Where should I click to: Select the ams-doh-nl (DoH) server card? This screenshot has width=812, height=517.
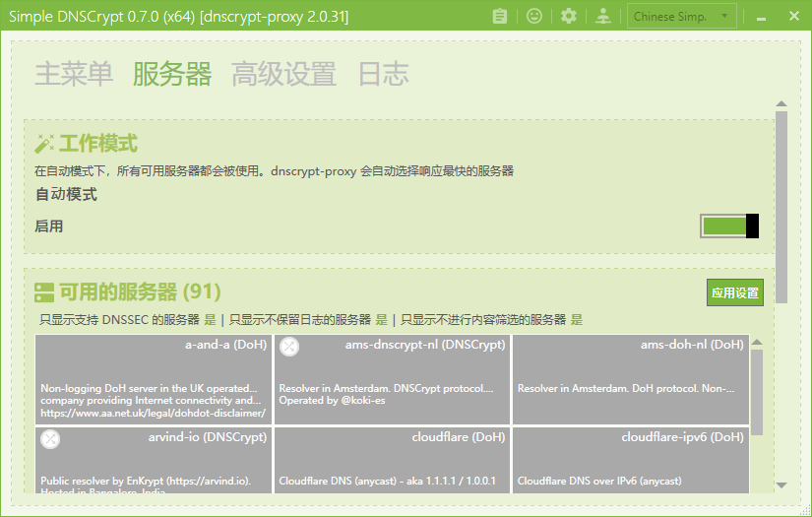(x=631, y=379)
